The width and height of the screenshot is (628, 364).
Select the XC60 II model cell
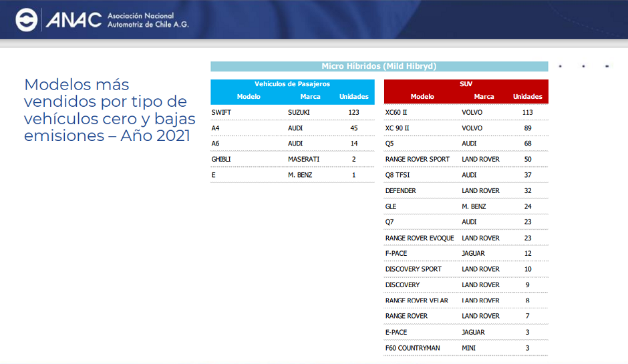click(396, 112)
